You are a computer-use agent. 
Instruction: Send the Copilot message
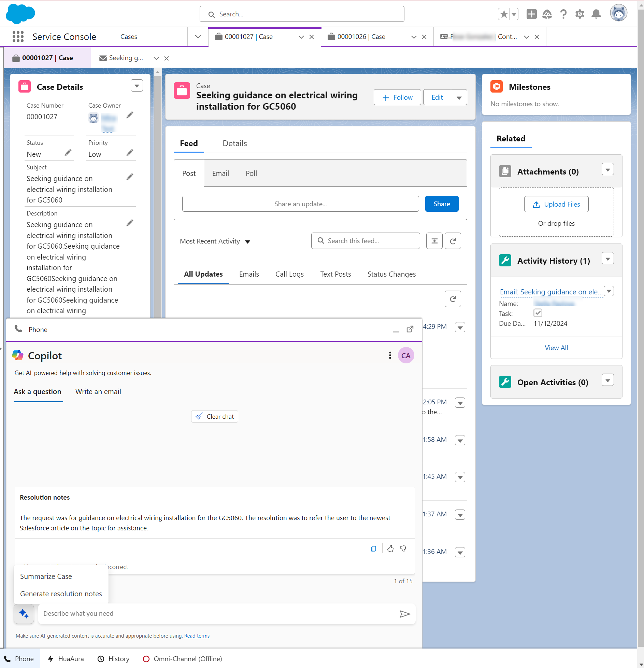coord(405,614)
